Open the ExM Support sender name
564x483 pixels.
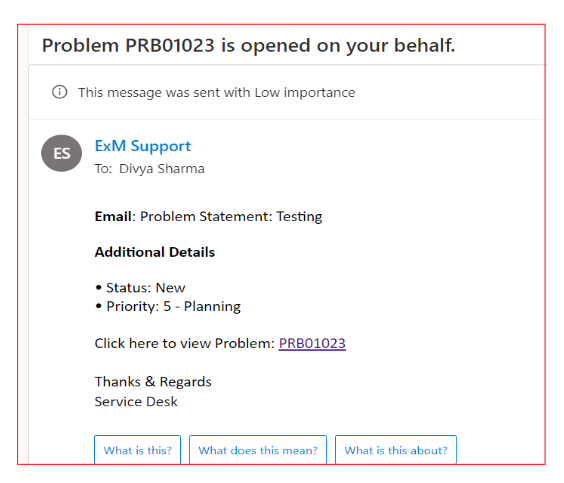point(143,146)
